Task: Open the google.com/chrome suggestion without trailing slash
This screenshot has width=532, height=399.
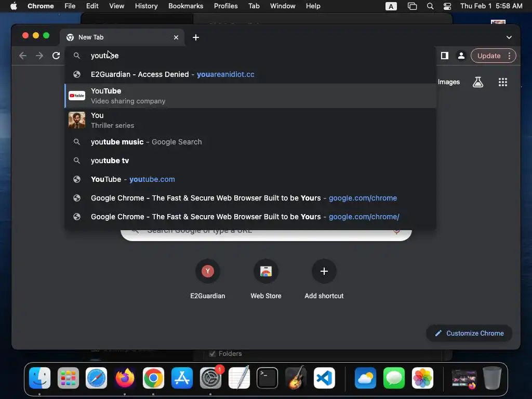Action: click(x=250, y=198)
